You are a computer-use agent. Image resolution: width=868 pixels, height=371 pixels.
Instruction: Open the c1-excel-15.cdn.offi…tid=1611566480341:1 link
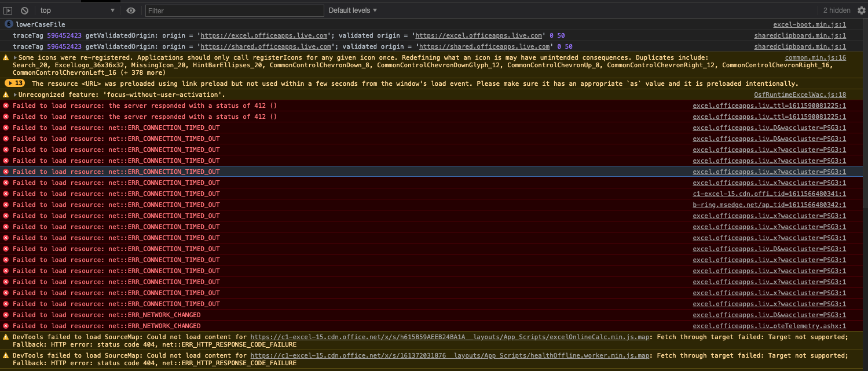[770, 194]
